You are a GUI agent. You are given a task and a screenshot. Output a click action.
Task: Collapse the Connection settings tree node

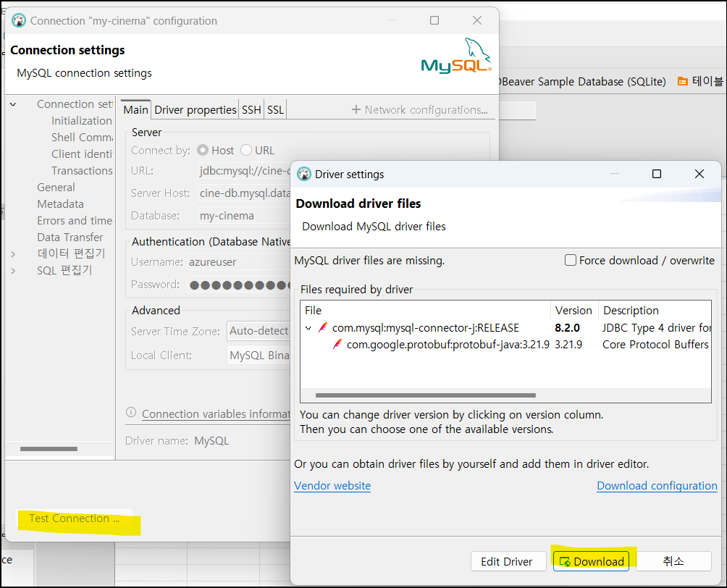point(13,104)
